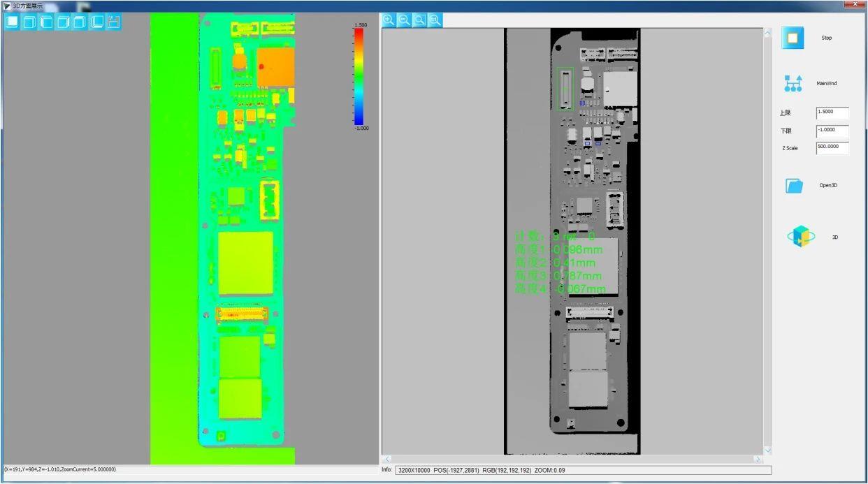Click the height color scale bar
Screen dimensions: 868x484
[359, 77]
